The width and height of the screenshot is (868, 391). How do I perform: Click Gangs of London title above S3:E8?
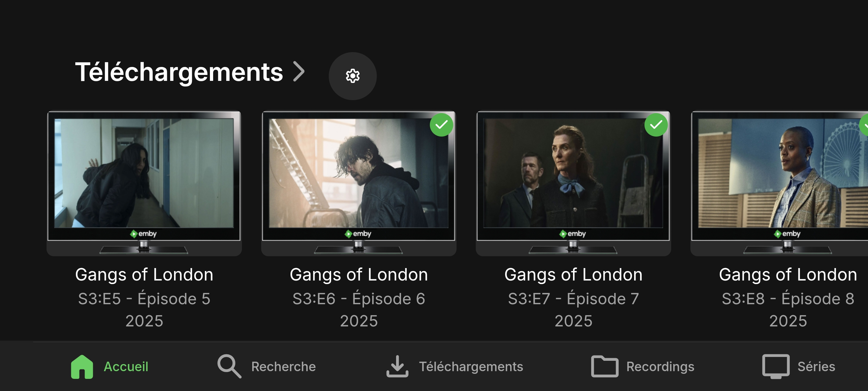pos(788,275)
